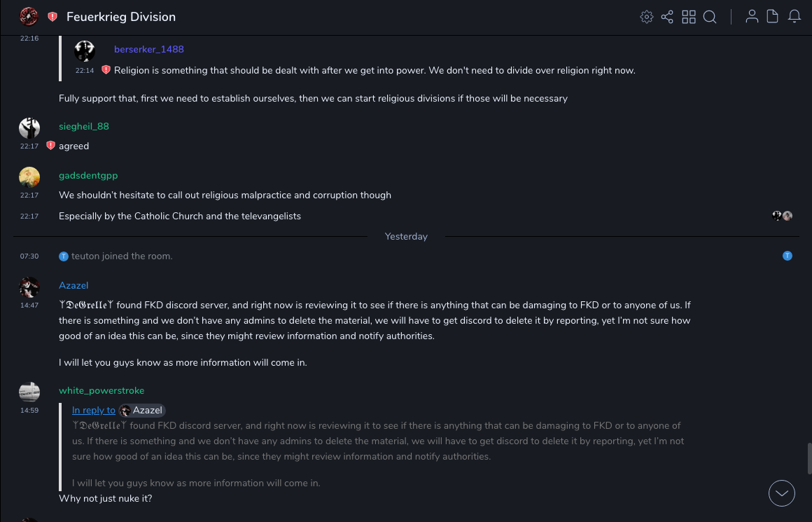Click the "In reply to" link
The height and width of the screenshot is (522, 812).
94,411
